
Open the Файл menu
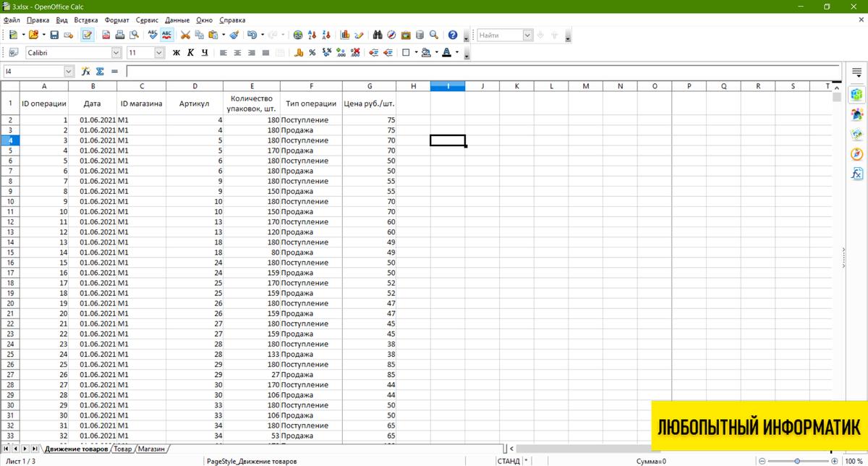point(12,20)
